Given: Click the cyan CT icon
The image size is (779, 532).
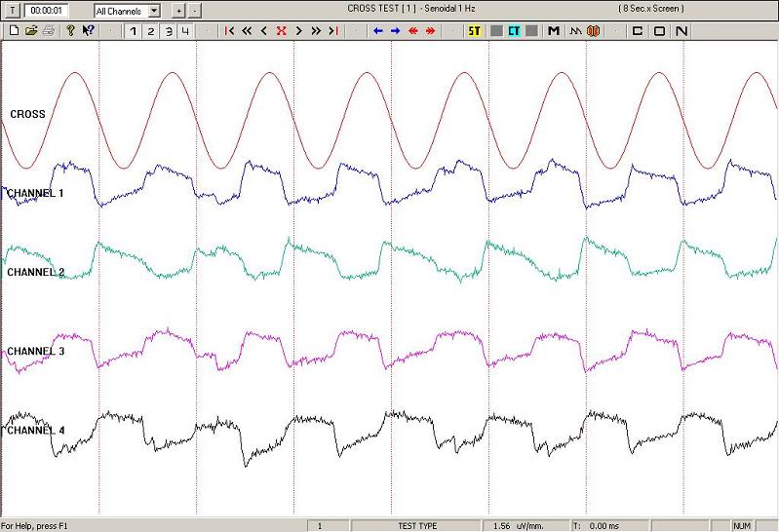Looking at the screenshot, I should point(514,31).
